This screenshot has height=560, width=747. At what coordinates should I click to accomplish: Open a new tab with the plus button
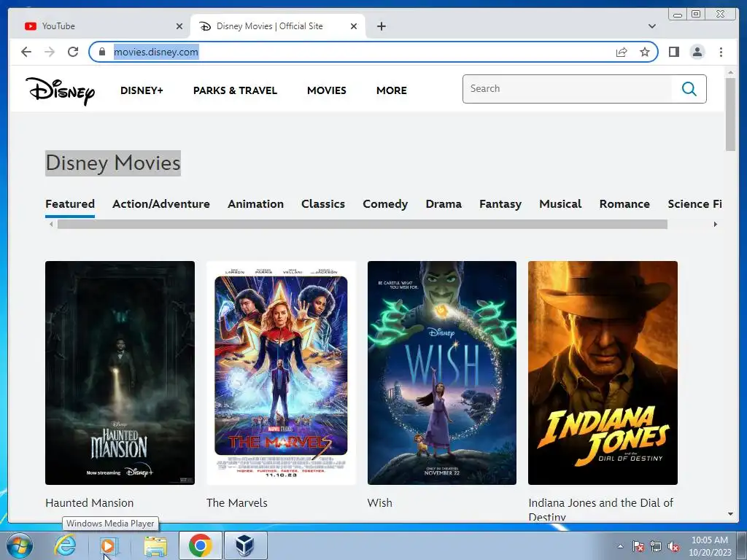click(x=381, y=26)
